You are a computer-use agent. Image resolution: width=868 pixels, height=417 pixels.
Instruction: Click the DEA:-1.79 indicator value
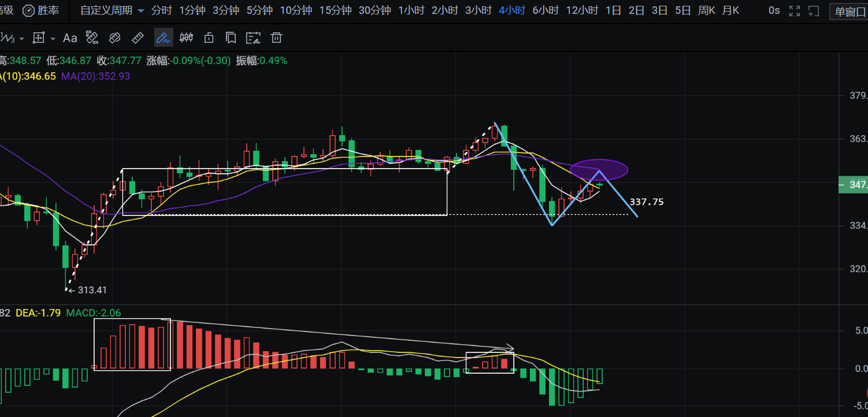coord(39,312)
